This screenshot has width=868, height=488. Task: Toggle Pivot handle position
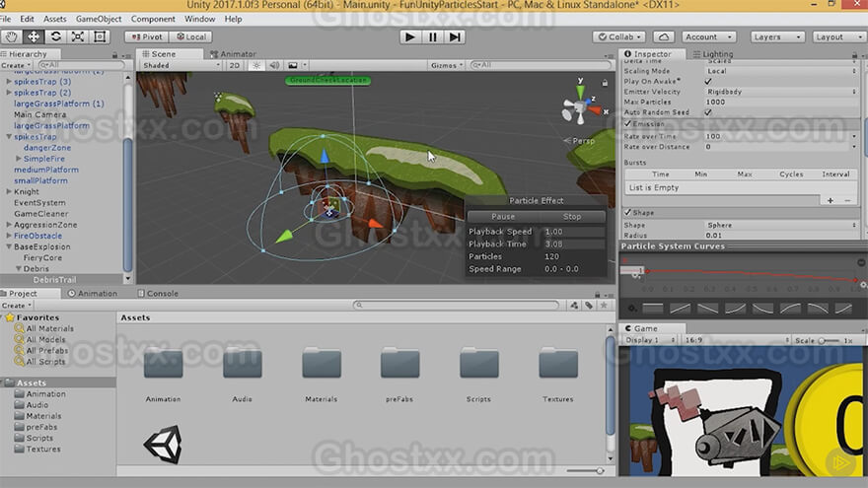coord(147,37)
